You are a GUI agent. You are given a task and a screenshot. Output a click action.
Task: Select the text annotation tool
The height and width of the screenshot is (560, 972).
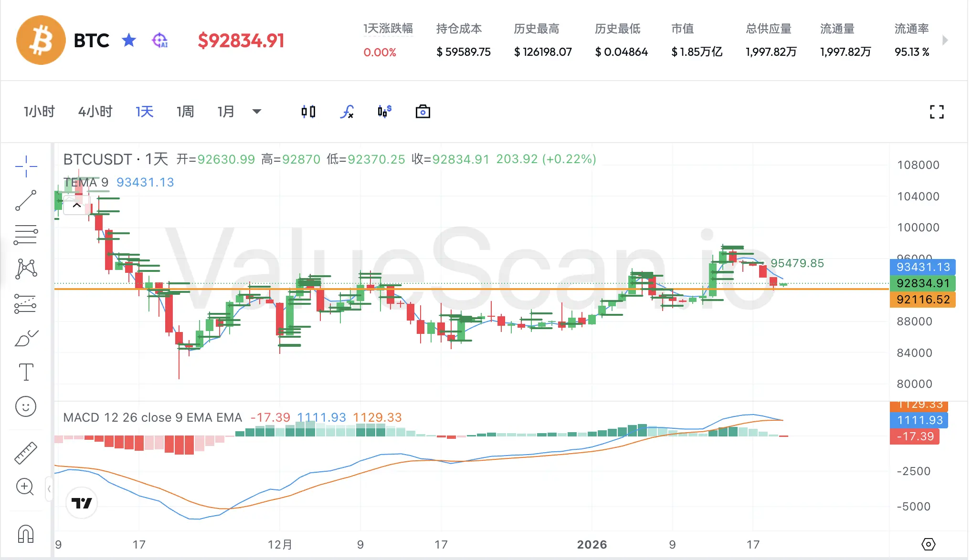[x=26, y=372]
